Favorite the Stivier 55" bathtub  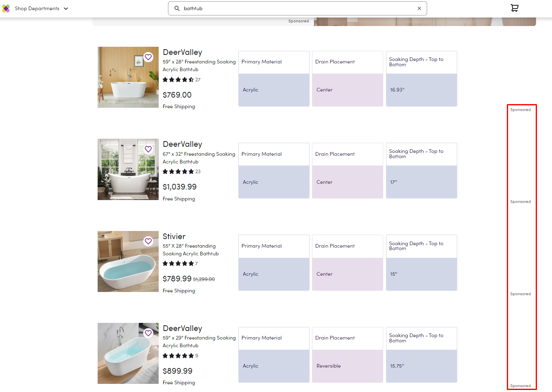coord(148,241)
